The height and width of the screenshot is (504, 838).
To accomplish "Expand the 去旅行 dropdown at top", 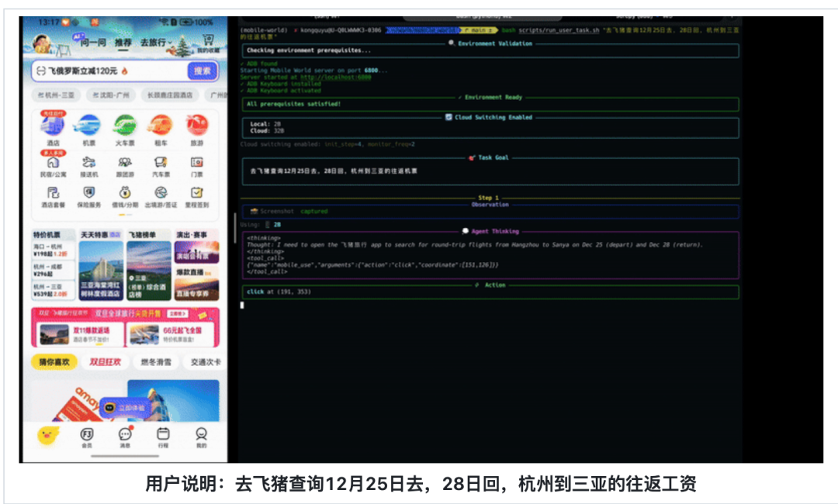I will (x=155, y=43).
